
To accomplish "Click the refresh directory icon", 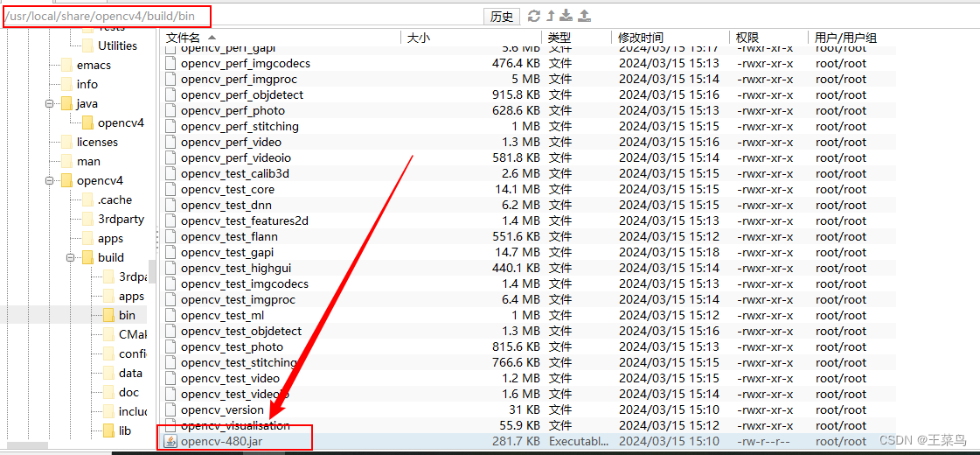I will 534,17.
